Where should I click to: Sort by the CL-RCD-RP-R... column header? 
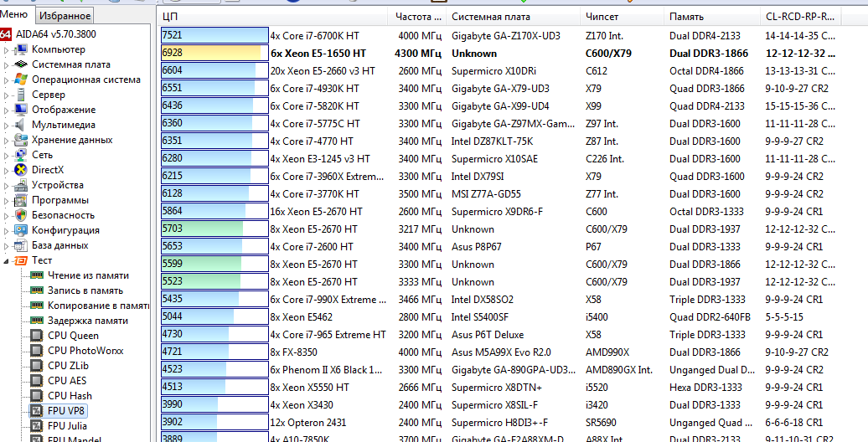click(x=800, y=17)
